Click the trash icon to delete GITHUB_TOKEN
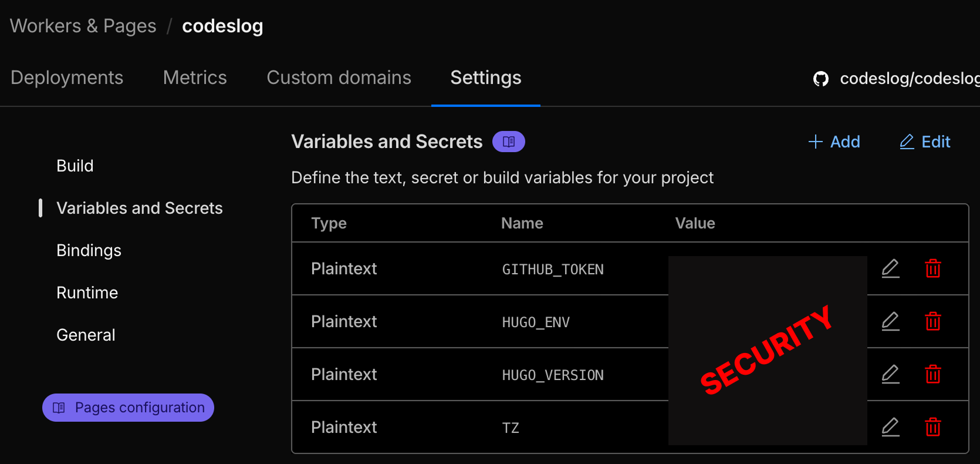This screenshot has width=980, height=464. [933, 268]
